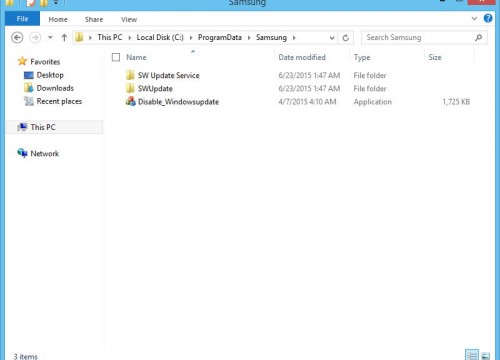
Task: Sort by the Size column
Action: pyautogui.click(x=435, y=57)
